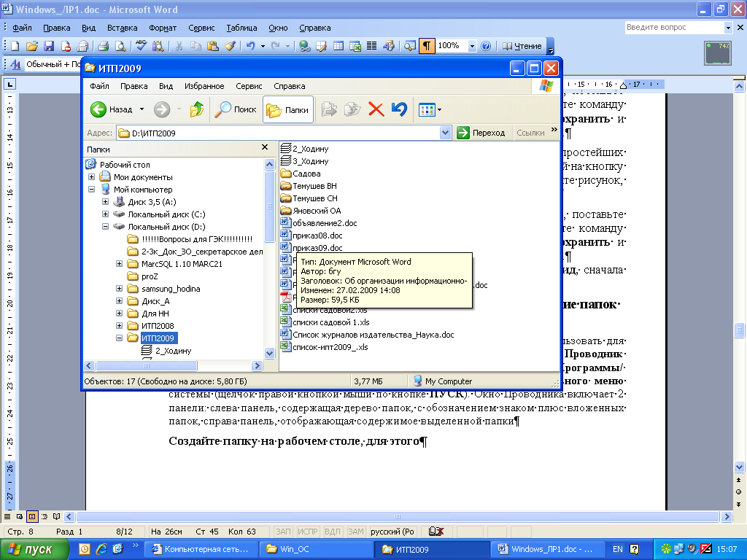Toggle the Папки folders pane button
The width and height of the screenshot is (747, 560).
[x=287, y=110]
